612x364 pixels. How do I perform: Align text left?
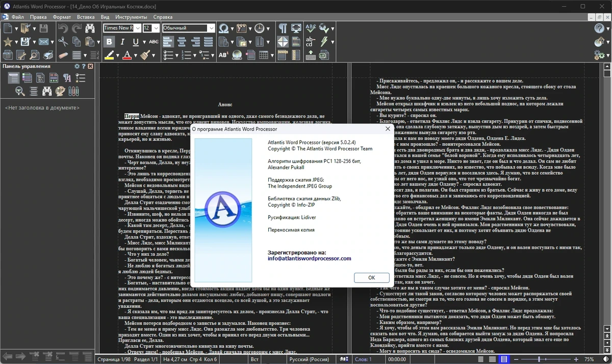[x=168, y=42]
